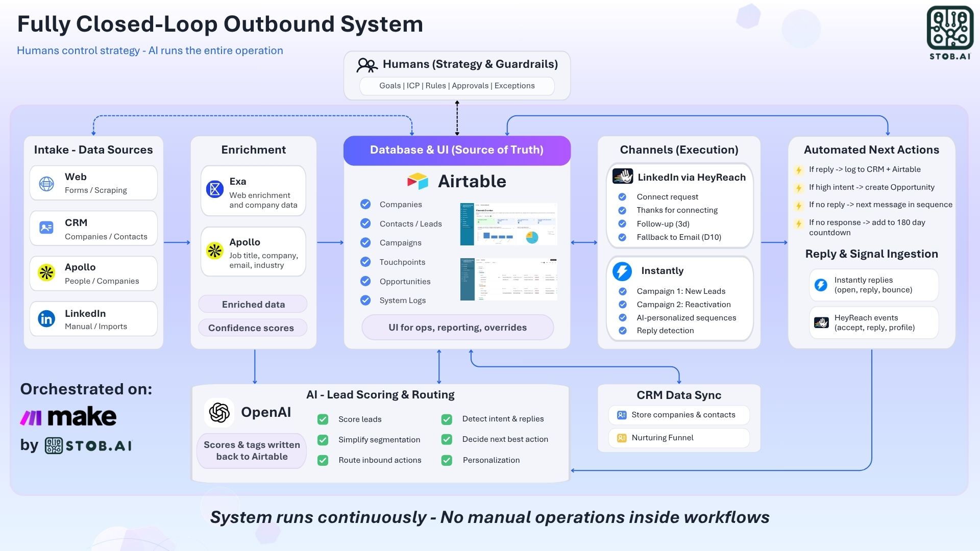Click the upper Airtable dashboard screenshot

click(508, 224)
